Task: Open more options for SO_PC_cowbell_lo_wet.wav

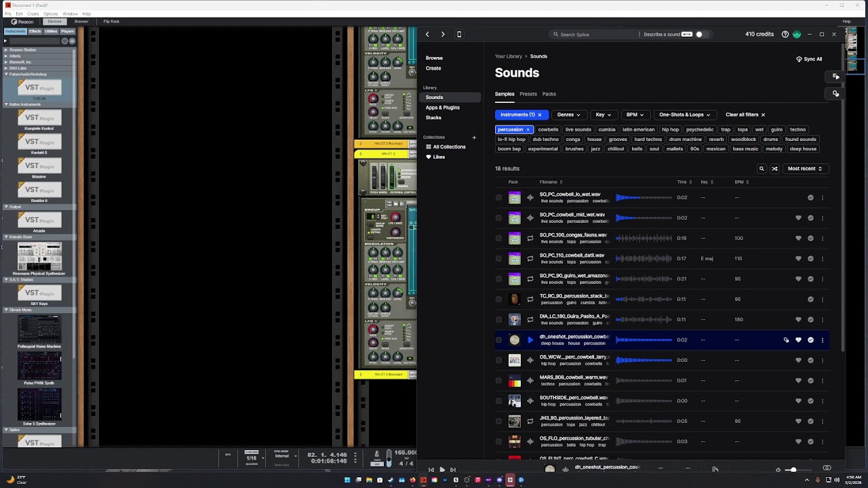Action: [823, 198]
